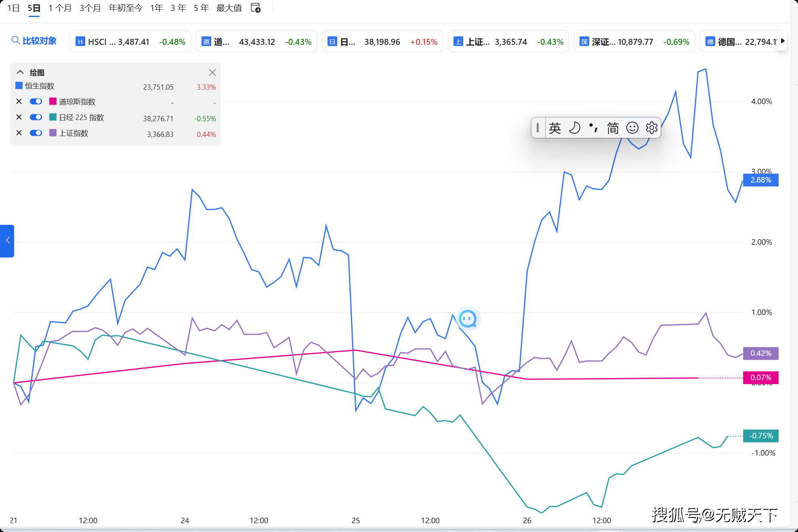Toggle IME moon half-width mode icon
This screenshot has width=798, height=532.
pyautogui.click(x=574, y=128)
